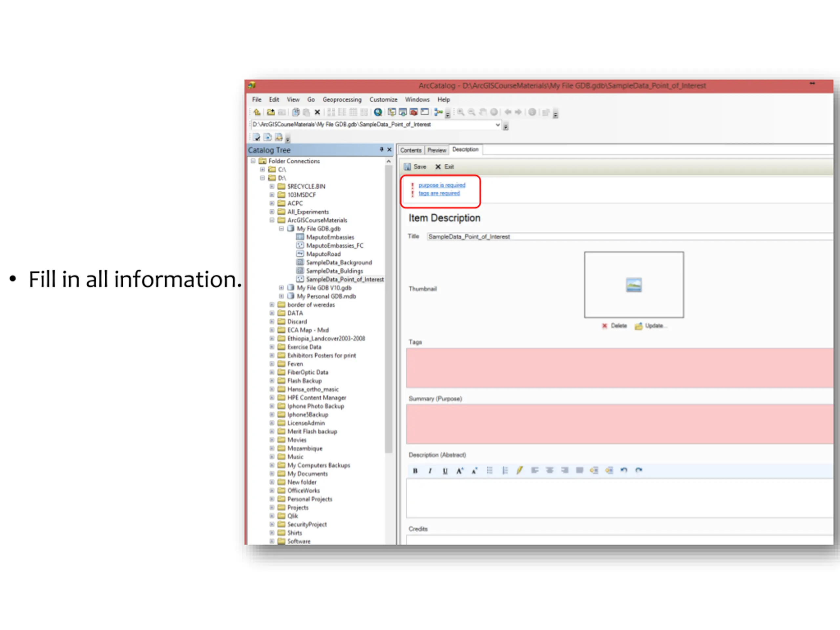Click the Up One Level toolbar icon
The height and width of the screenshot is (630, 840).
(257, 112)
